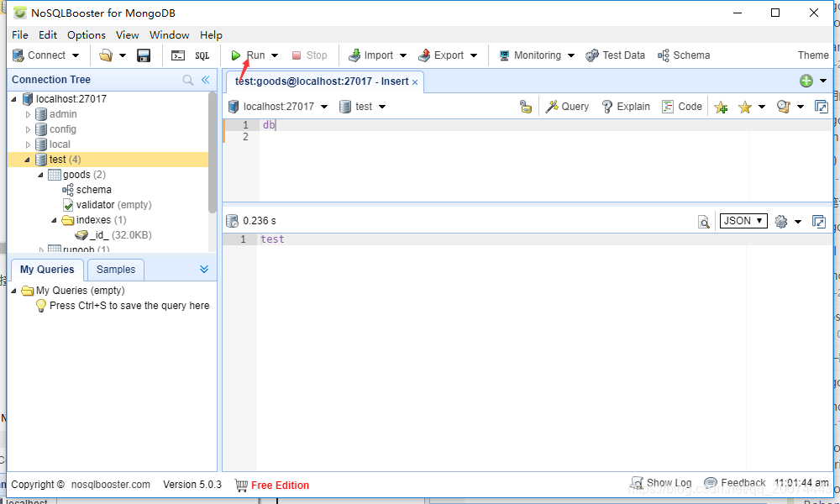The height and width of the screenshot is (504, 840).
Task: Click the favorites star icon
Action: click(x=744, y=108)
